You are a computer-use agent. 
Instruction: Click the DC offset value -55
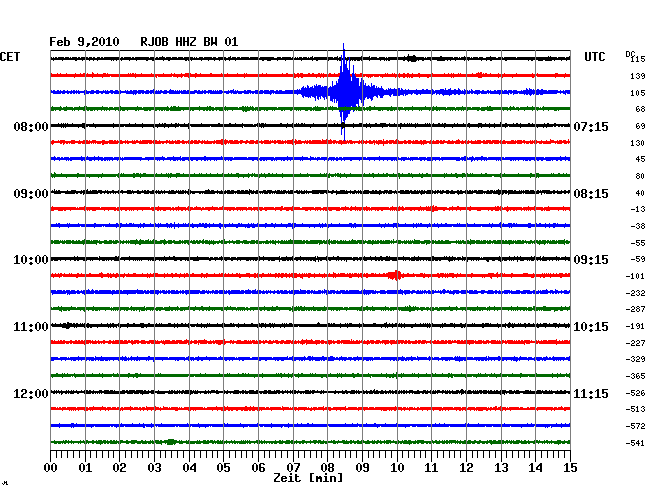coord(638,243)
